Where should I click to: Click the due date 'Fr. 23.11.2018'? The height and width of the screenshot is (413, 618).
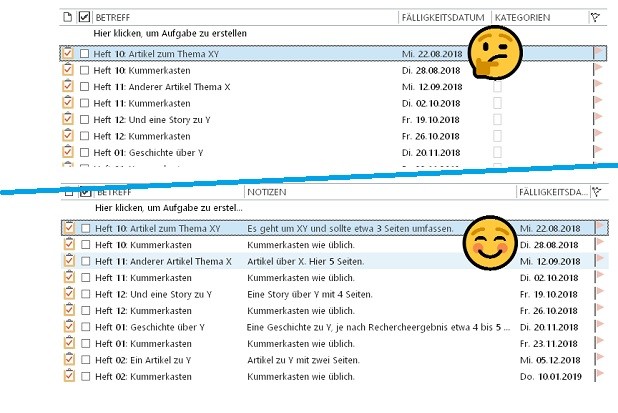(x=549, y=344)
